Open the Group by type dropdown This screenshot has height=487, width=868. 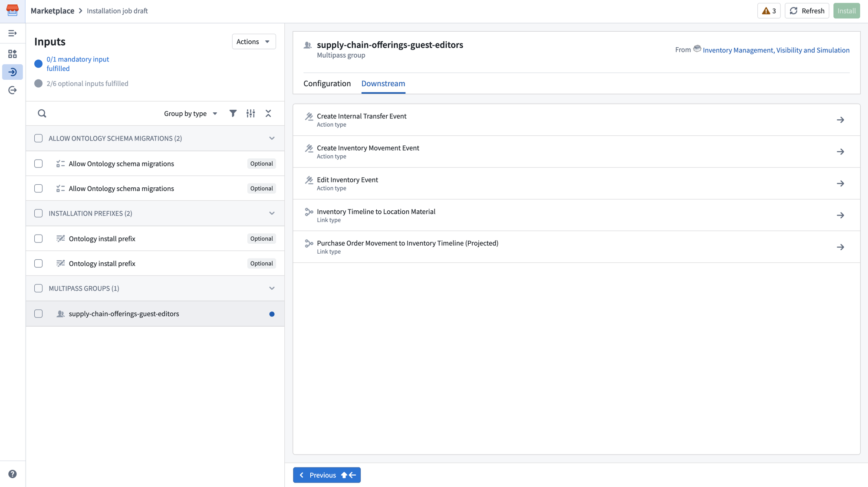point(191,114)
